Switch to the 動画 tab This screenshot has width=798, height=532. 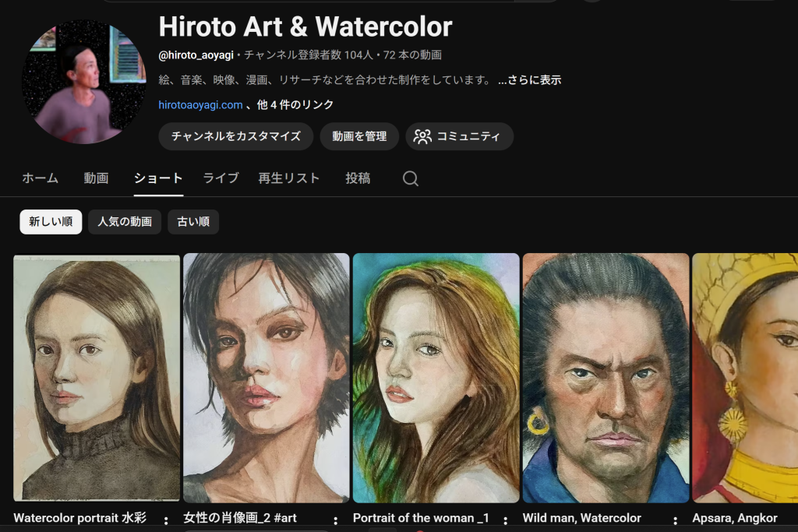pos(96,178)
